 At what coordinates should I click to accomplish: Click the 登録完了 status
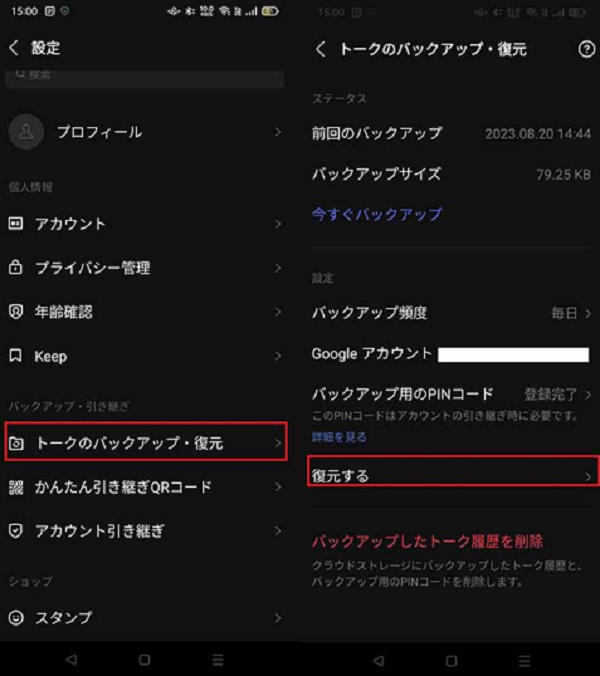551,394
